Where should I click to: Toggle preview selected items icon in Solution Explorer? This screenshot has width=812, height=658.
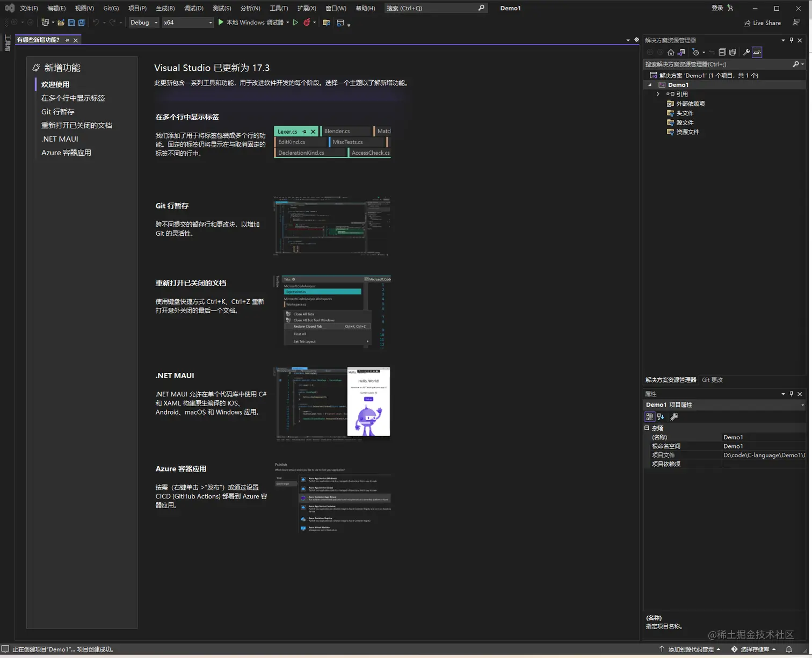pos(757,52)
